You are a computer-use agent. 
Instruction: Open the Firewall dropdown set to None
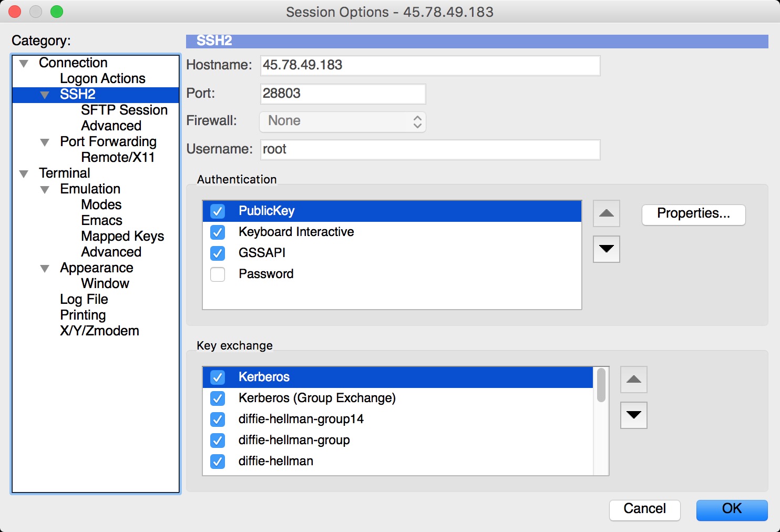(343, 121)
